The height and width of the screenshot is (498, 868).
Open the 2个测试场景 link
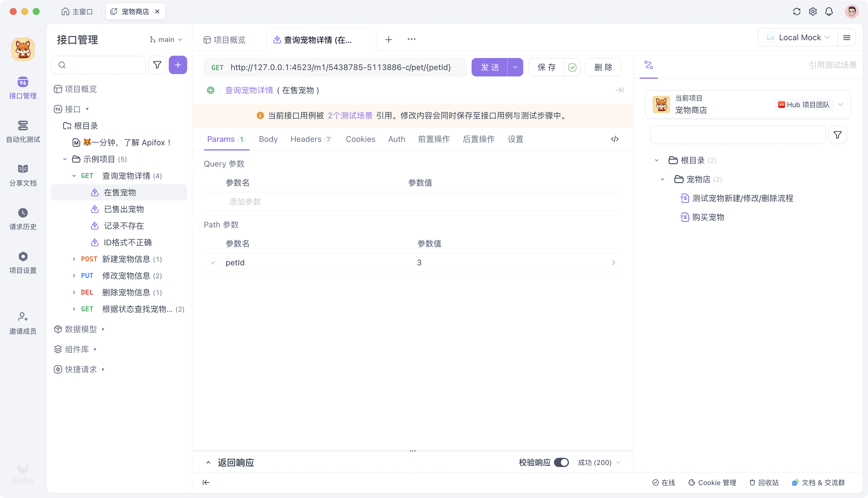coord(350,115)
